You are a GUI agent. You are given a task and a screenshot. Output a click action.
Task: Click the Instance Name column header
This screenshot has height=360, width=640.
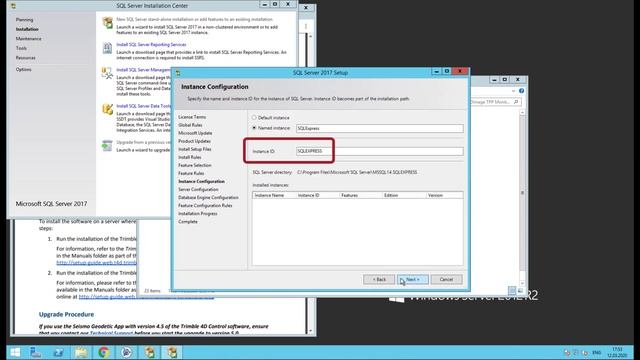[274, 196]
